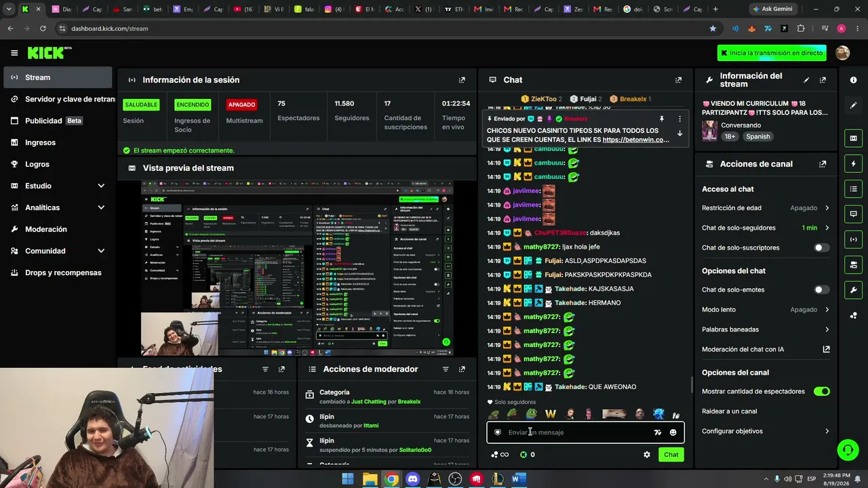Pop out the Información del stream panel
Screen dimensions: 868x488
click(x=823, y=80)
